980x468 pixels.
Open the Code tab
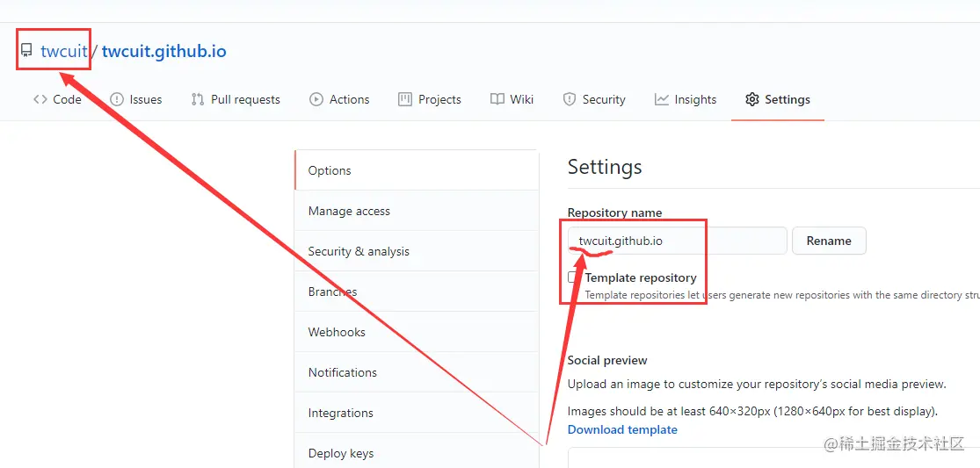click(x=57, y=99)
